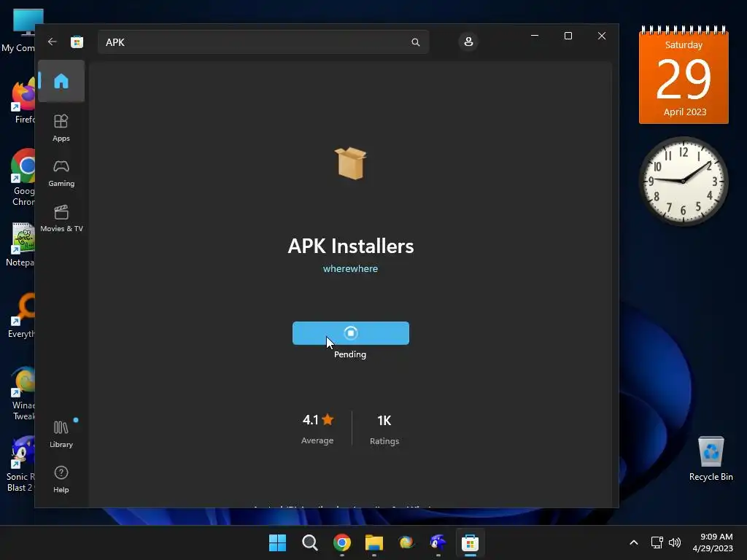Click the Pending status label
The height and width of the screenshot is (560, 747).
coord(350,354)
